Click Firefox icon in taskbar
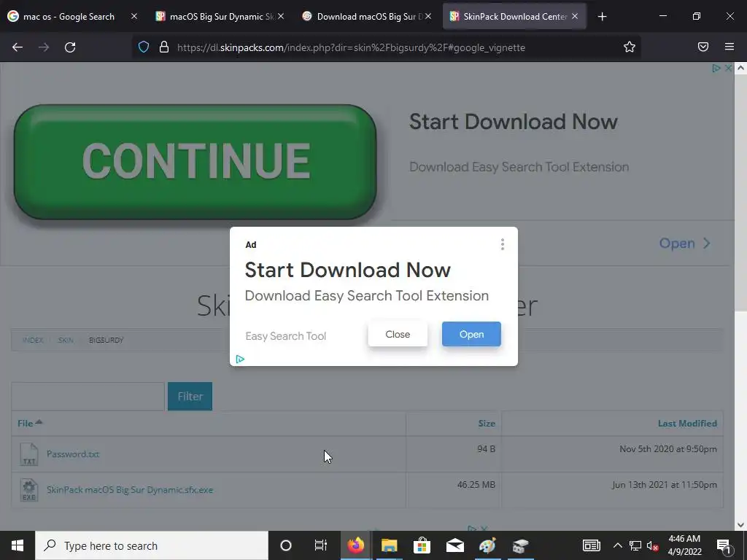 pos(355,545)
